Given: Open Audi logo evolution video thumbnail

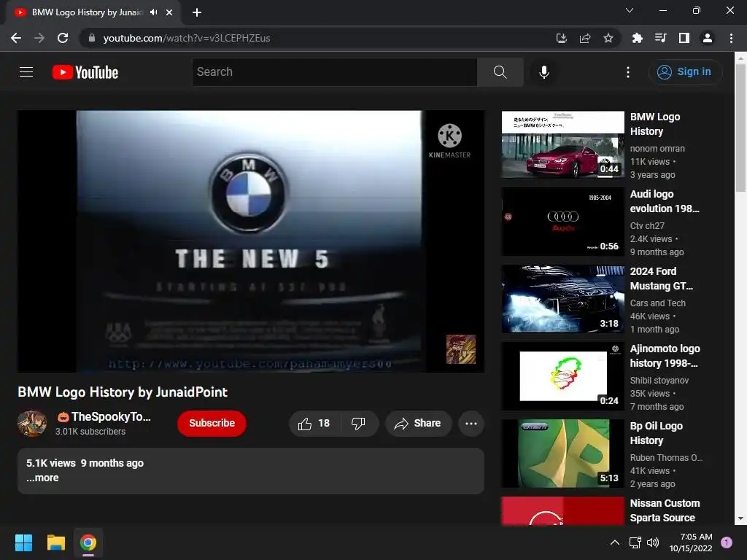Looking at the screenshot, I should click(562, 222).
